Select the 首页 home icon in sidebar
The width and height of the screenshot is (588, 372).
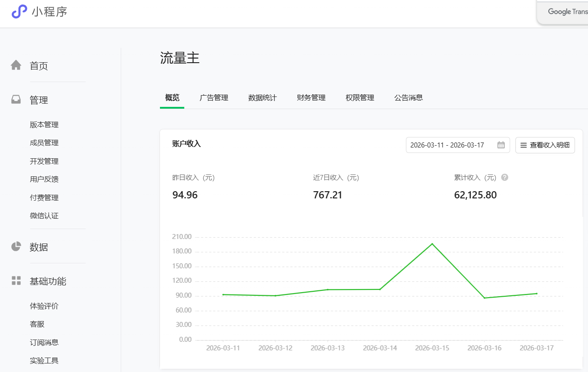click(15, 64)
